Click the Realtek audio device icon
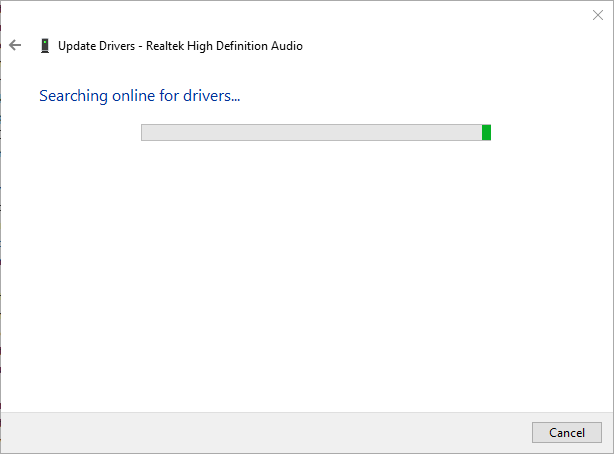Image resolution: width=614 pixels, height=454 pixels. [x=44, y=45]
